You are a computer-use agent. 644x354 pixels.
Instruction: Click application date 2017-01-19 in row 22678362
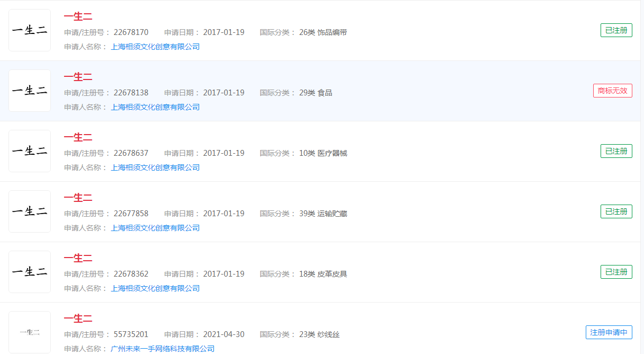coord(224,274)
